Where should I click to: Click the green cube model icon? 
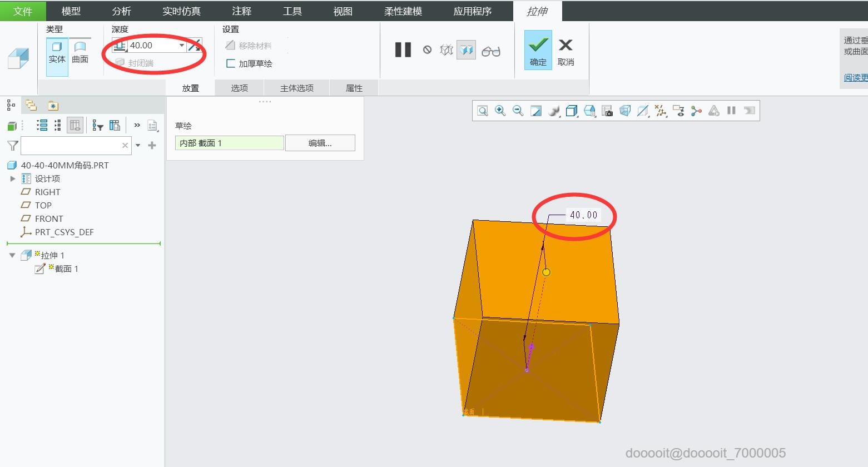pos(12,126)
